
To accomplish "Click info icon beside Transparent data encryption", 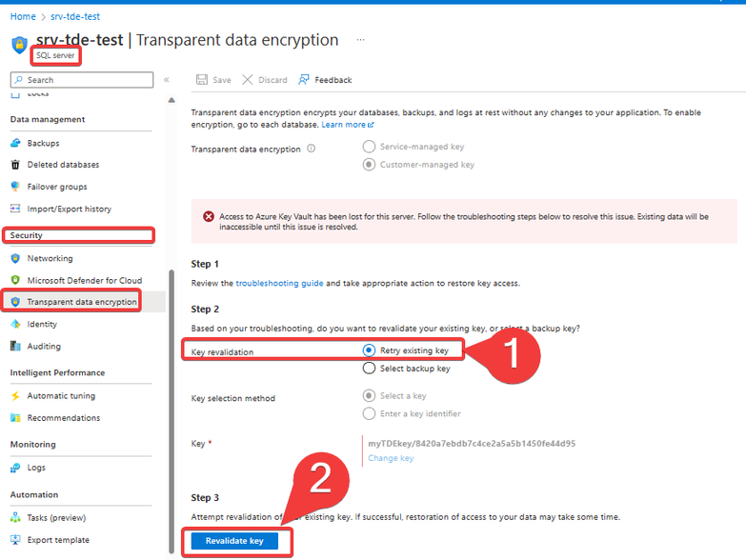I will [x=312, y=149].
